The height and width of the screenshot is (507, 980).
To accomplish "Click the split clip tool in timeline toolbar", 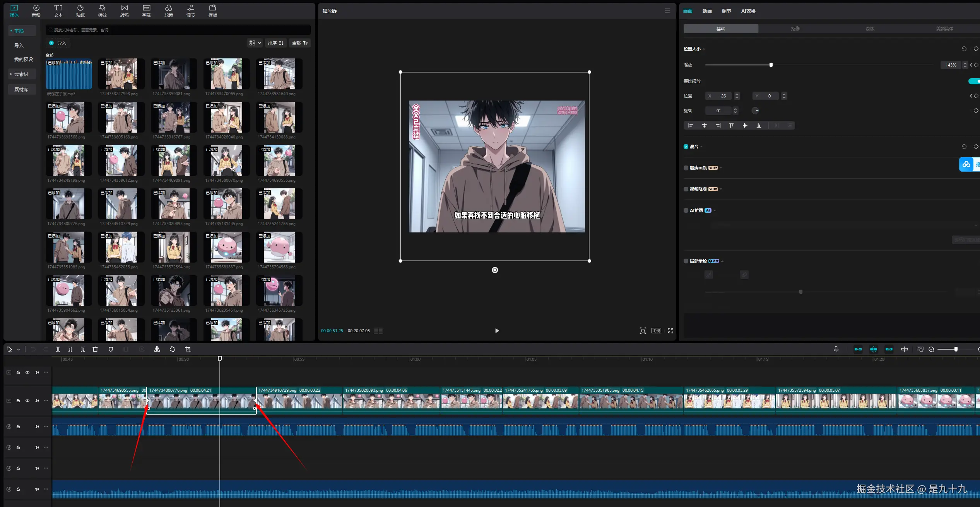I will 58,349.
